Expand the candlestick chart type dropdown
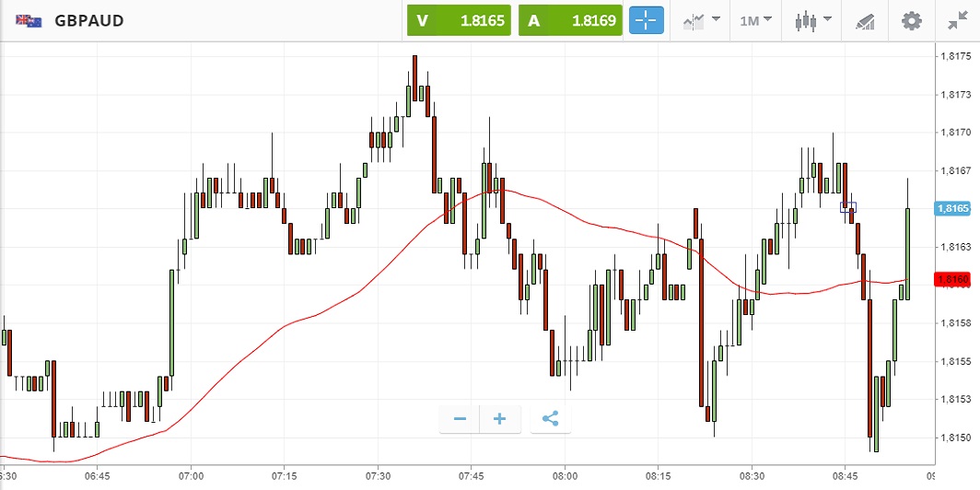This screenshot has height=490, width=980. click(x=813, y=20)
